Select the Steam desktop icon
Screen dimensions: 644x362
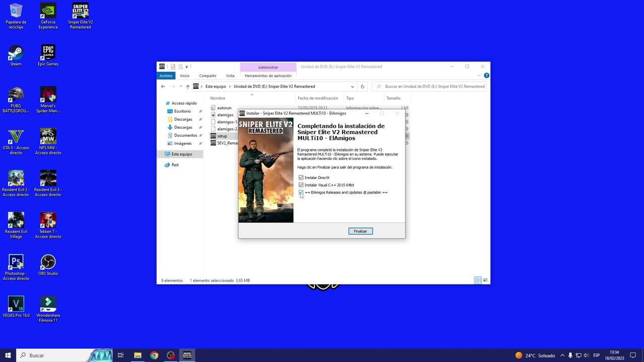(x=16, y=56)
